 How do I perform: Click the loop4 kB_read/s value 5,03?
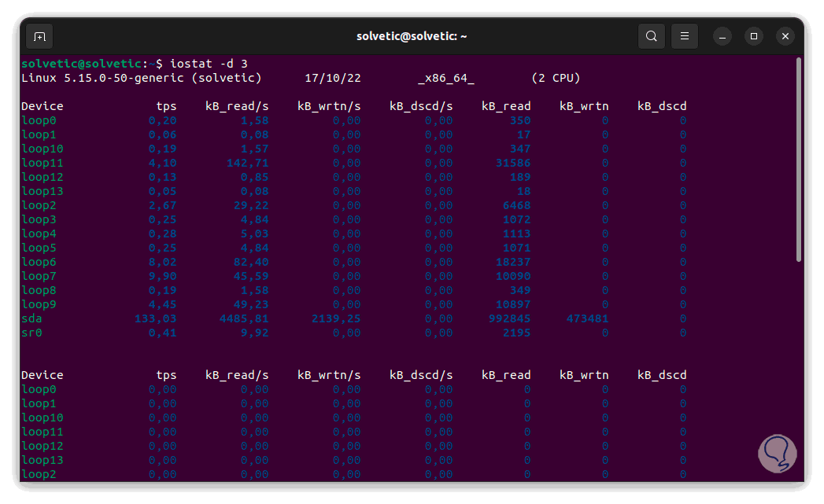[x=255, y=234]
